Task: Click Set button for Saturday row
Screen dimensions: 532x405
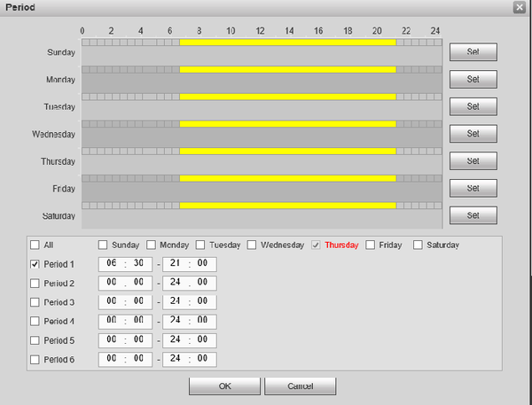Action: pyautogui.click(x=473, y=215)
